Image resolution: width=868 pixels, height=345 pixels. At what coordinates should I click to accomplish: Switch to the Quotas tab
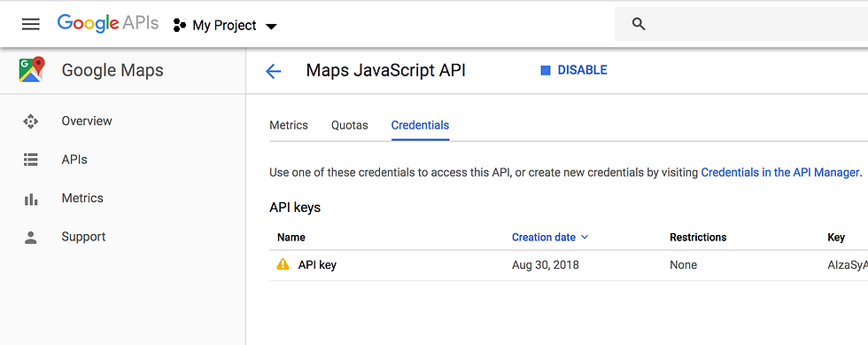click(349, 125)
